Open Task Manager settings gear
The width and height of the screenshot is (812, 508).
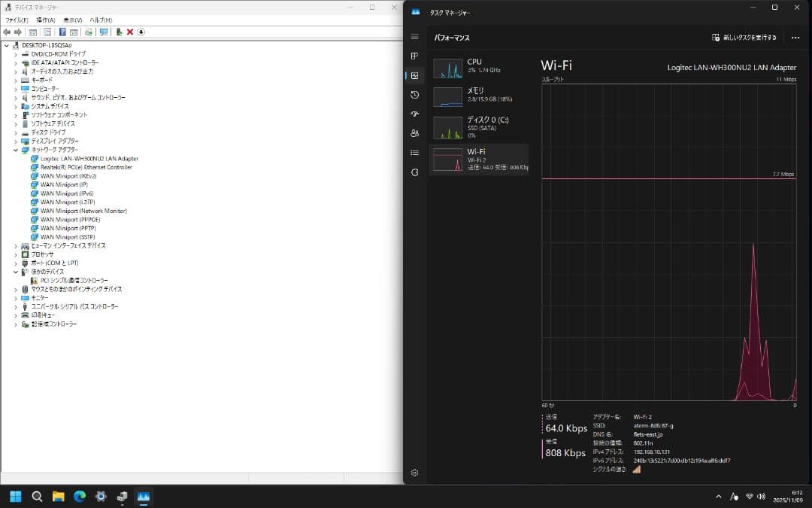pos(414,473)
